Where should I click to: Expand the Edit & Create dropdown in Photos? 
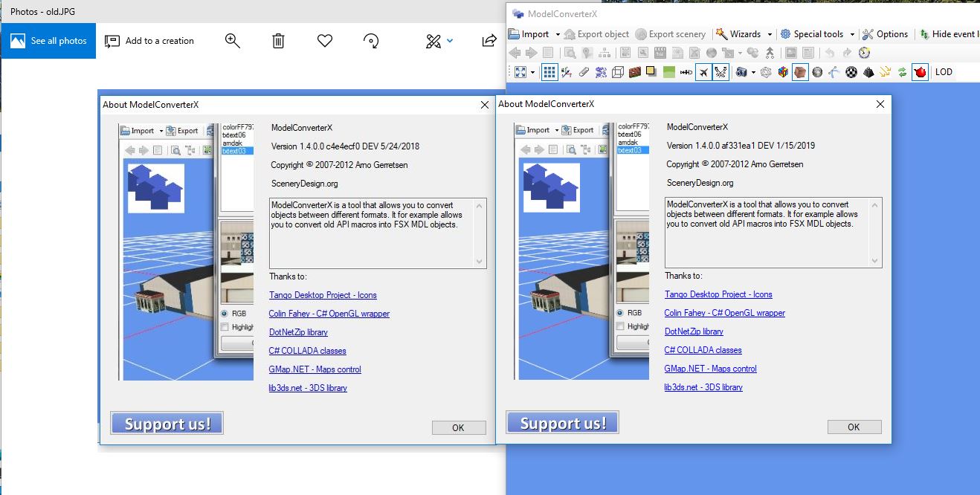tap(450, 41)
